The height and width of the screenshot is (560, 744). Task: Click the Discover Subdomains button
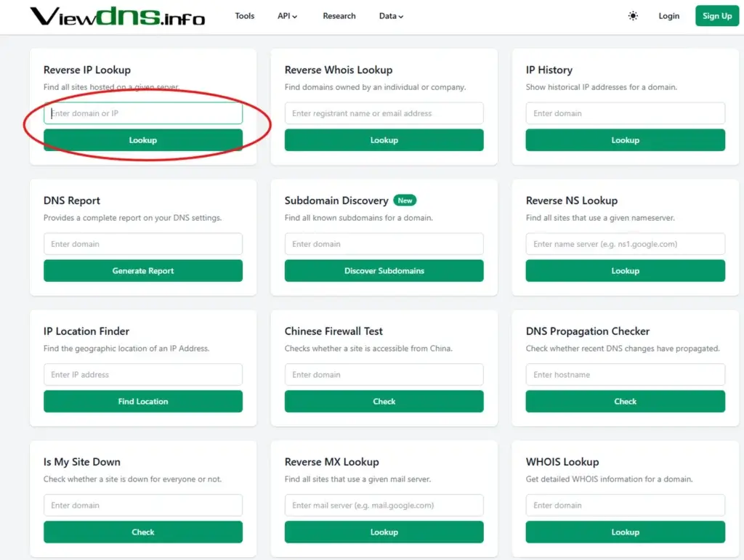pyautogui.click(x=384, y=271)
